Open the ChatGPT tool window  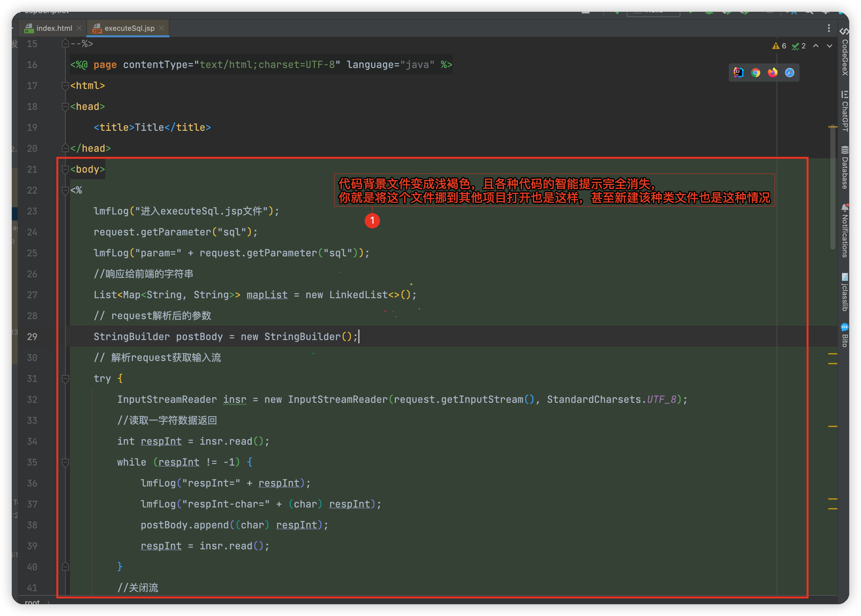click(845, 111)
